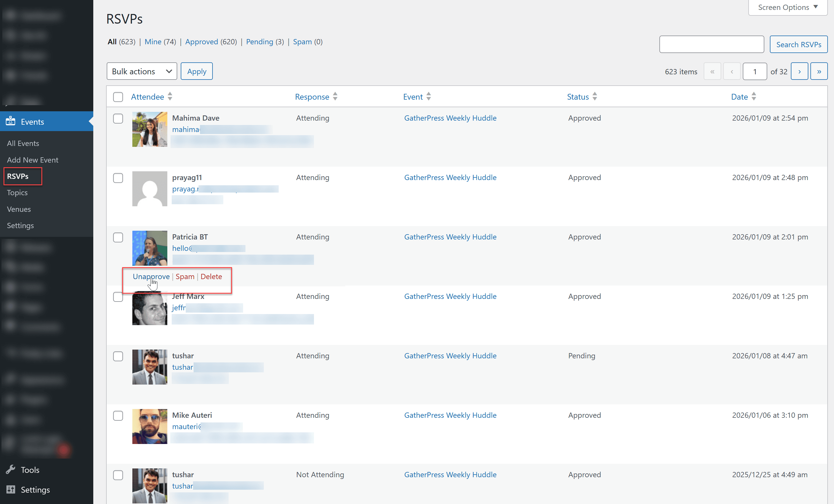
Task: Mark Patricia BT's RSVP as Spam
Action: 185,276
